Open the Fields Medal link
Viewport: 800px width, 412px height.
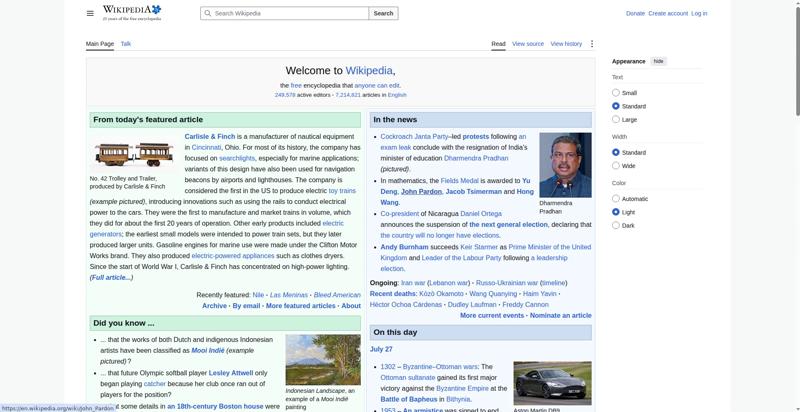tap(460, 181)
